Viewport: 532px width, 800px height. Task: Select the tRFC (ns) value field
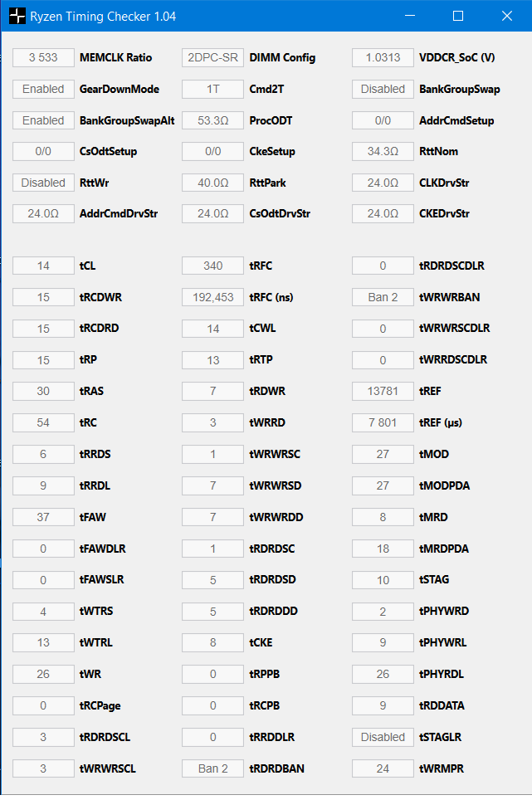coord(213,297)
